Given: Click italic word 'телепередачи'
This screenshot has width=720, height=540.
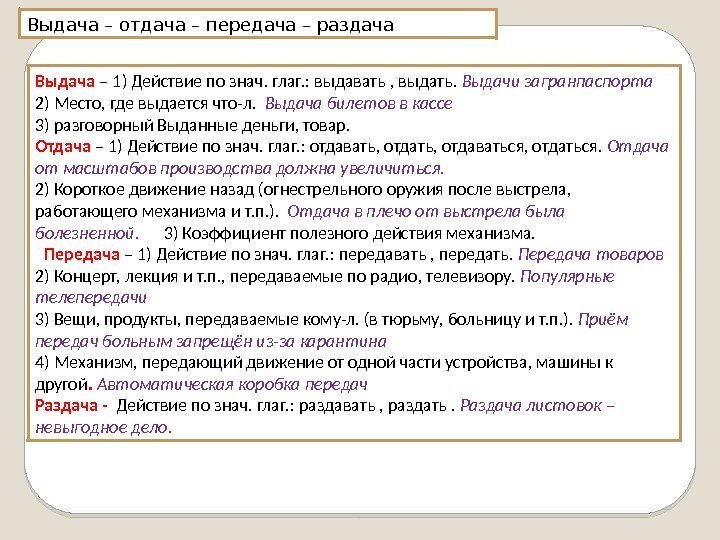Looking at the screenshot, I should [x=90, y=298].
